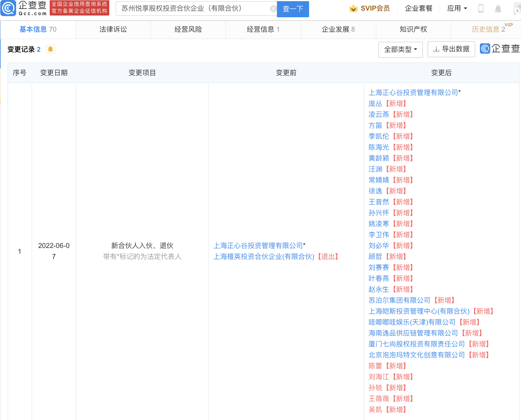Viewport: 521px width, 420px height.
Task: Click the export download icon
Action: [x=436, y=49]
